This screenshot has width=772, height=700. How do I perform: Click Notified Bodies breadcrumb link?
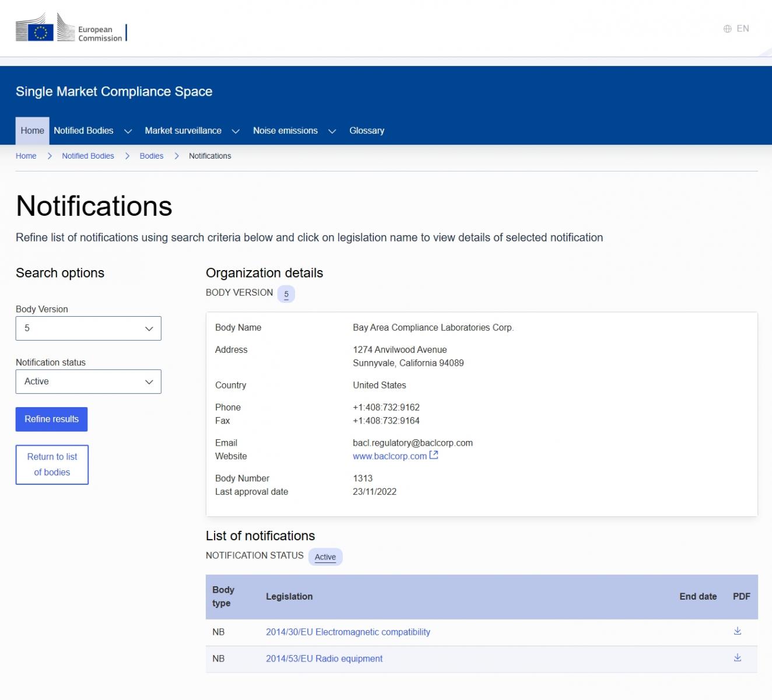[x=87, y=156]
